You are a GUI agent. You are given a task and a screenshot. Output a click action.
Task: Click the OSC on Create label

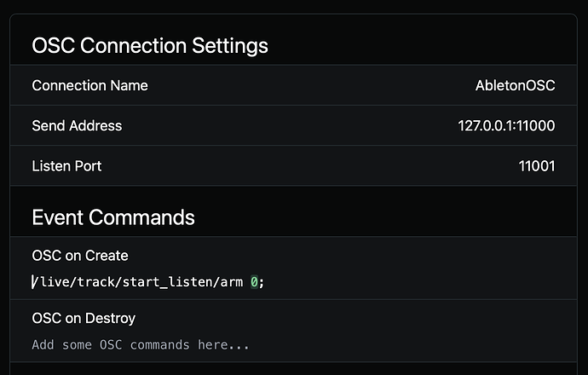[x=79, y=255]
